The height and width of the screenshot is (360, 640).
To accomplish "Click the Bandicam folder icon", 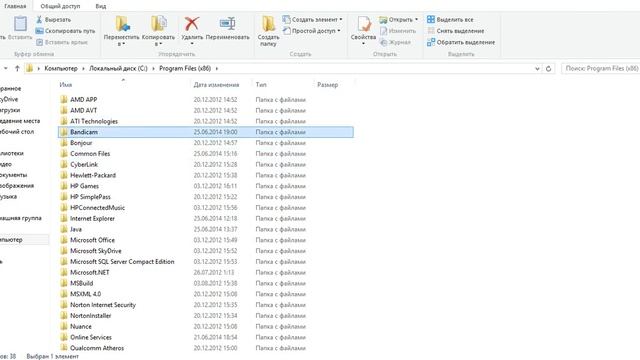I will [64, 132].
